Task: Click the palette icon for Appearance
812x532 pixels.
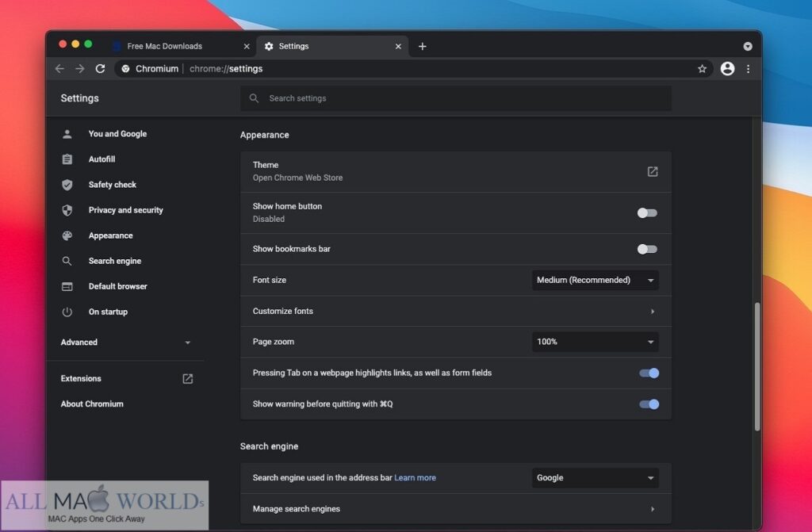Action: (x=67, y=235)
